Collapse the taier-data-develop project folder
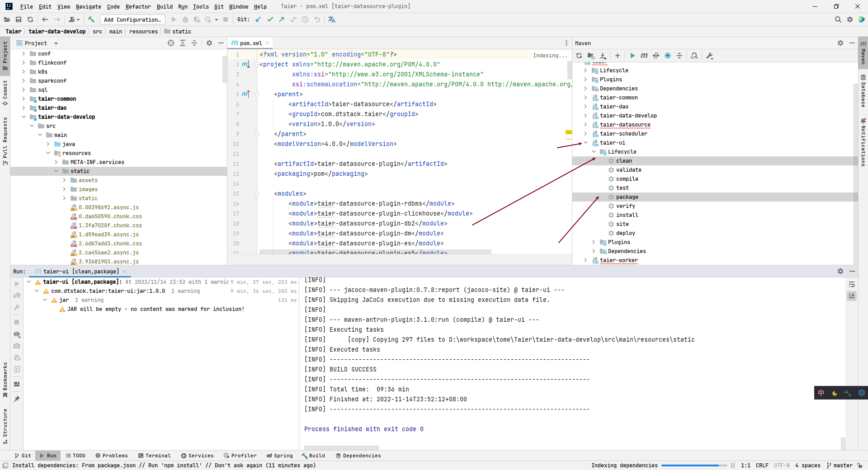The image size is (868, 470). [x=24, y=117]
